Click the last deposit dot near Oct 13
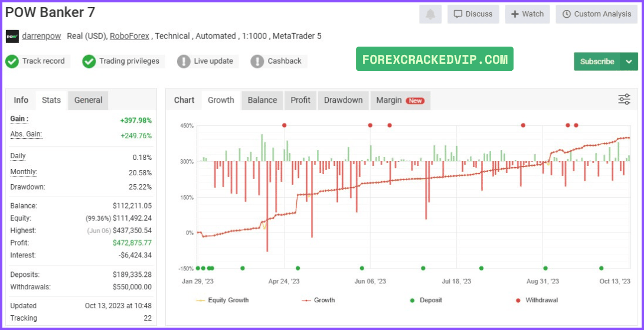644x330 pixels. point(601,269)
